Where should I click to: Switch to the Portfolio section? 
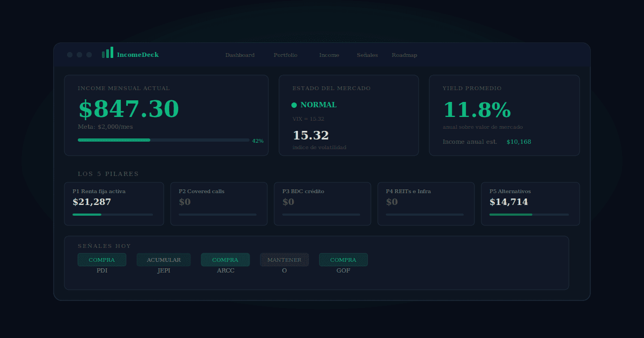tap(285, 55)
